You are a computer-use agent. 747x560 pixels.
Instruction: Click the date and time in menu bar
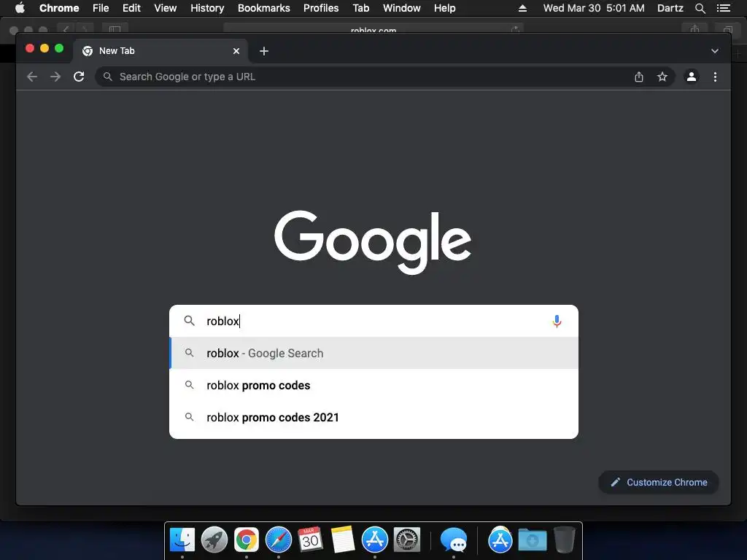594,8
